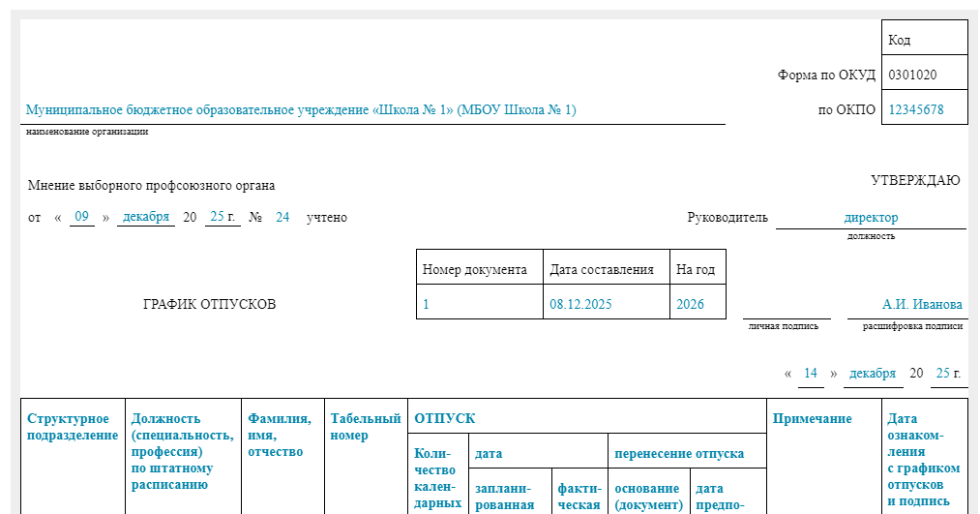Screen dimensions: 980x514
Task: Click the union opinion number "24"
Action: click(x=282, y=217)
